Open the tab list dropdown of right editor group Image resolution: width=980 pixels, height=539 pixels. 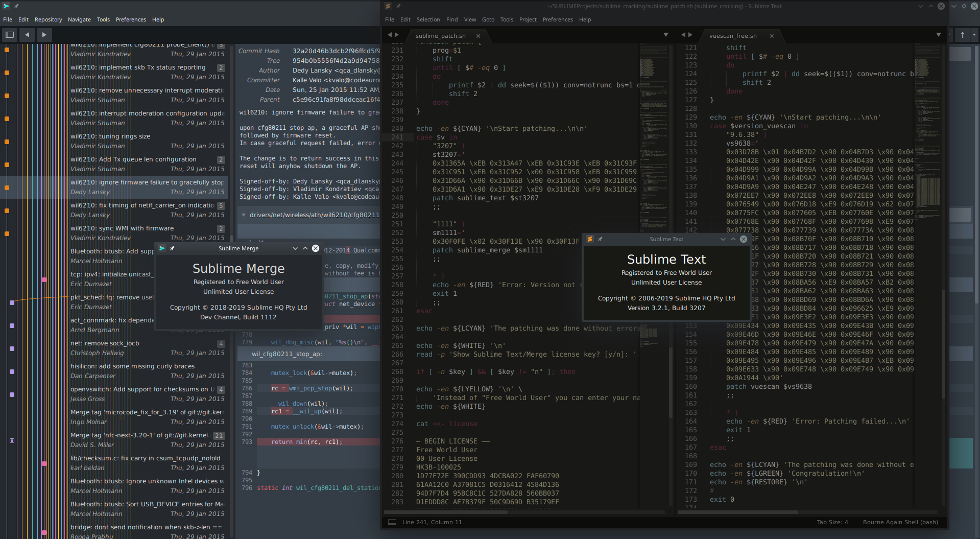[939, 35]
